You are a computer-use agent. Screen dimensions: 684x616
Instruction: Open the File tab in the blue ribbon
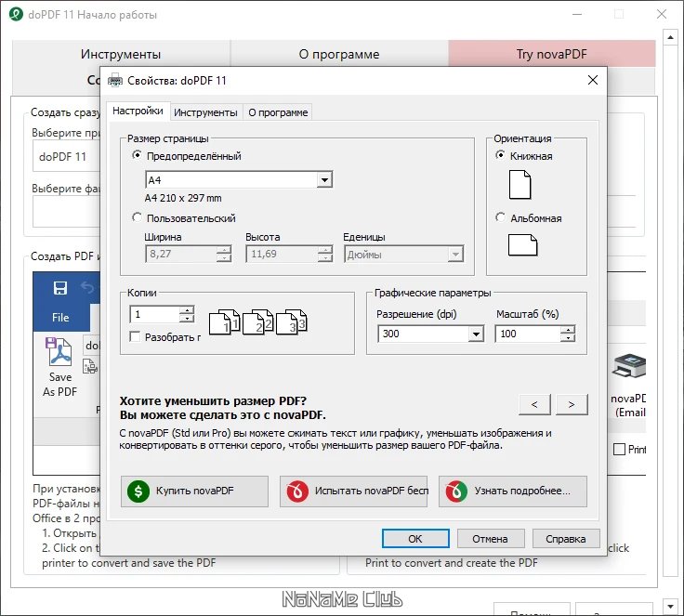pos(60,318)
